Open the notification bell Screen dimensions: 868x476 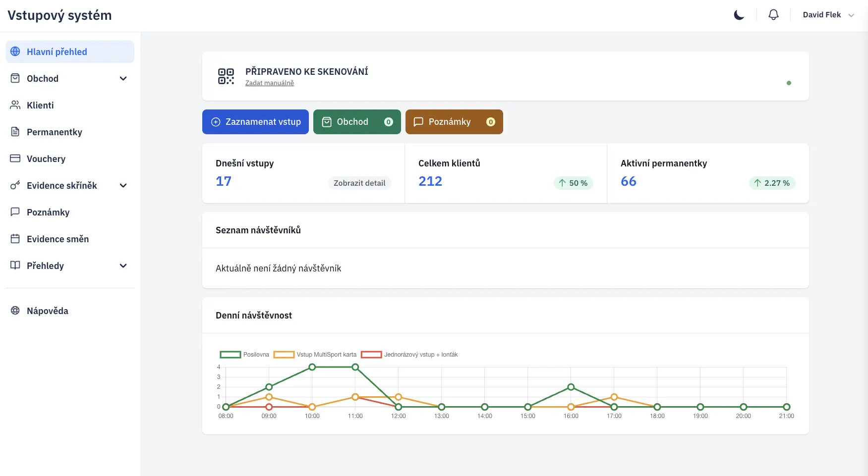click(773, 14)
